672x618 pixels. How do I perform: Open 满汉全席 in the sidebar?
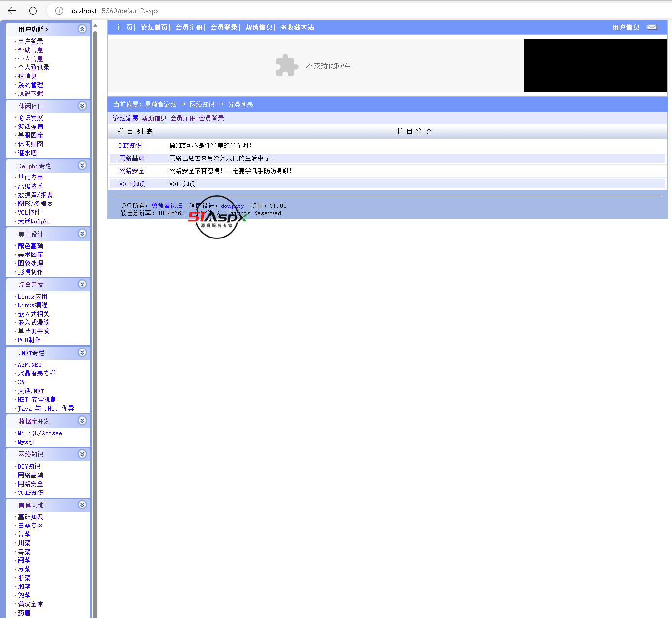click(31, 604)
